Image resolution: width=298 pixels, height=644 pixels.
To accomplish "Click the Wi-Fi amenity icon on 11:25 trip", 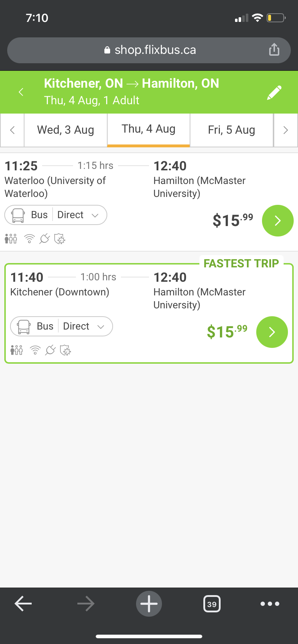I will click(30, 239).
